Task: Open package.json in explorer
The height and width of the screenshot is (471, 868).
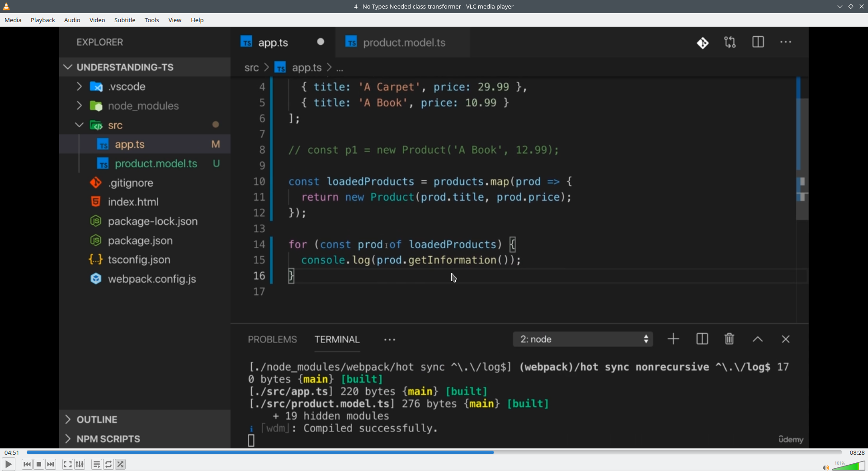Action: click(x=145, y=240)
